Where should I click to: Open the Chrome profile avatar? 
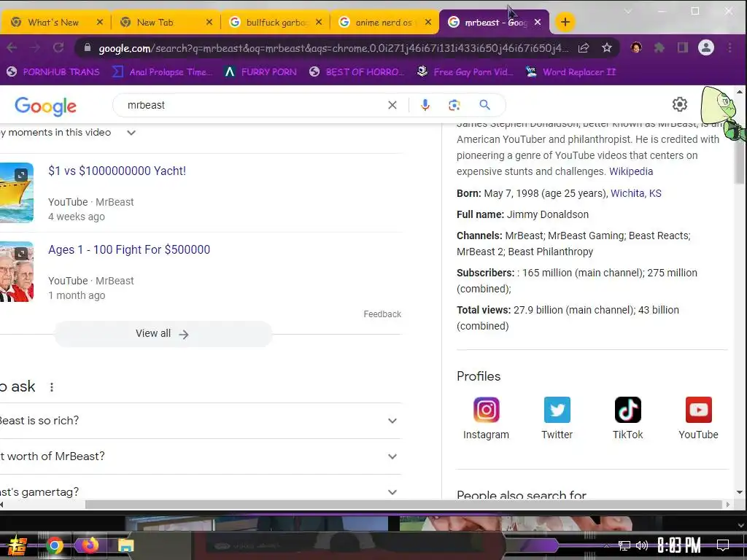[706, 47]
